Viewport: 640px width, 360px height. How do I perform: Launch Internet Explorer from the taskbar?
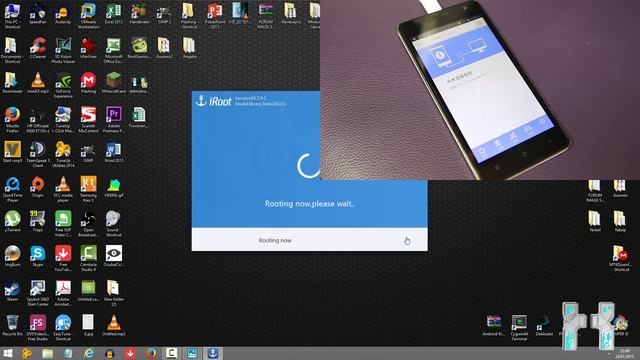click(x=89, y=353)
